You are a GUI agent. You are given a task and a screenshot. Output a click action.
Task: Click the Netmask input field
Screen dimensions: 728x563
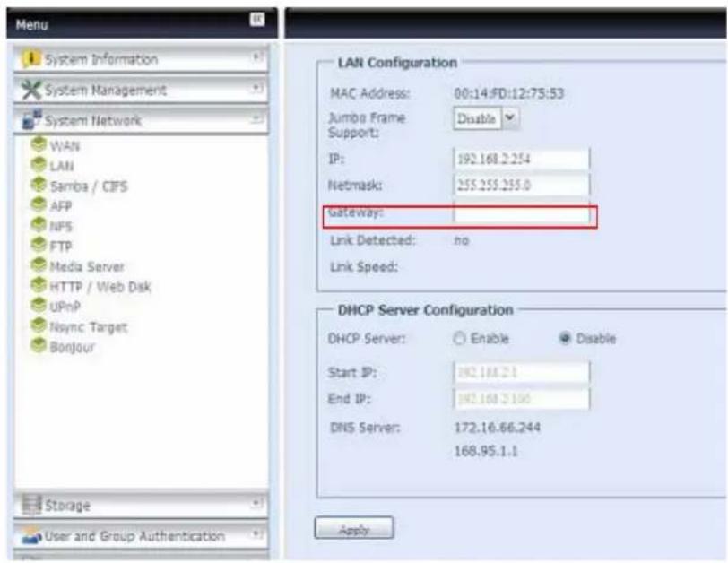[522, 186]
